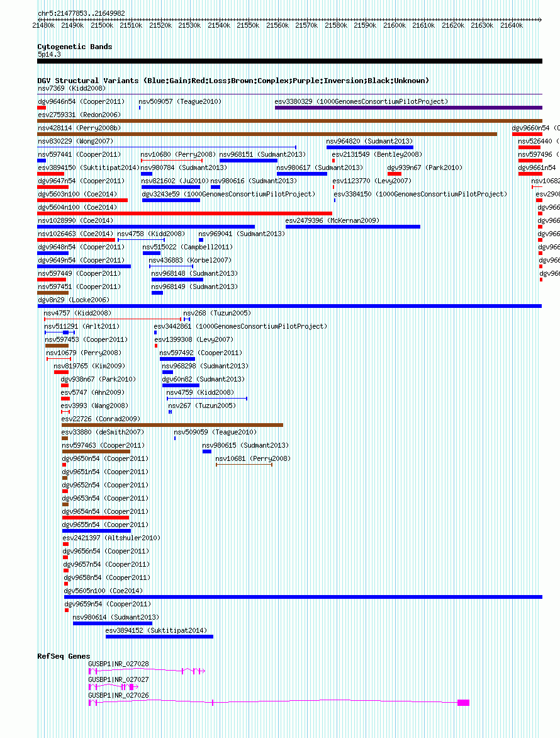560x738 pixels.
Task: Click nsv267 (Tuzun2005) label
Action: 202,406
